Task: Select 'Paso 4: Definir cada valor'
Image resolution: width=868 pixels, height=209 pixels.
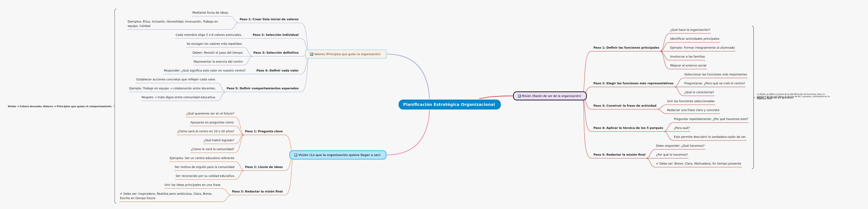Action: click(277, 70)
